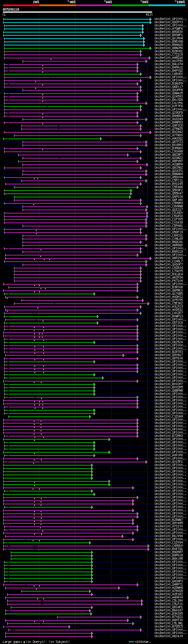
Task: Open hit UniRef100_Q9ZPY3
Action: [169, 22]
